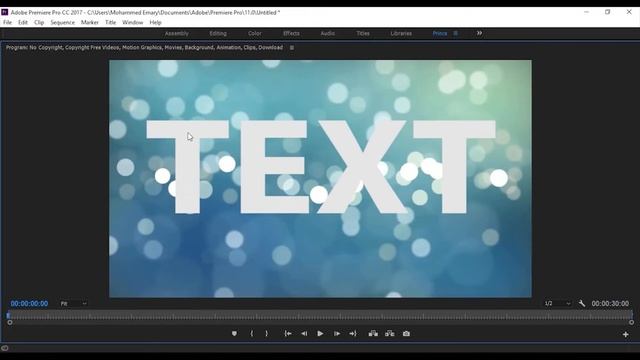
Task: Restore down the Premiere Pro window
Action: point(608,12)
